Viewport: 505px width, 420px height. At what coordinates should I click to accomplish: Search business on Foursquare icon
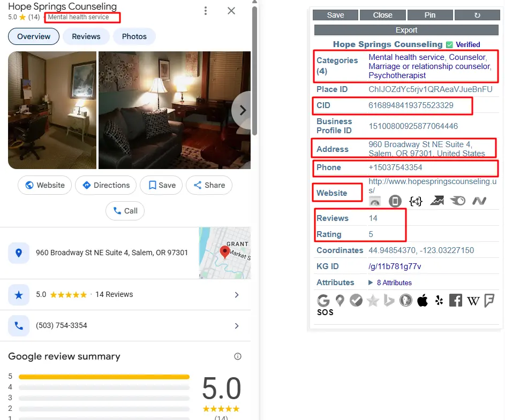coord(489,301)
